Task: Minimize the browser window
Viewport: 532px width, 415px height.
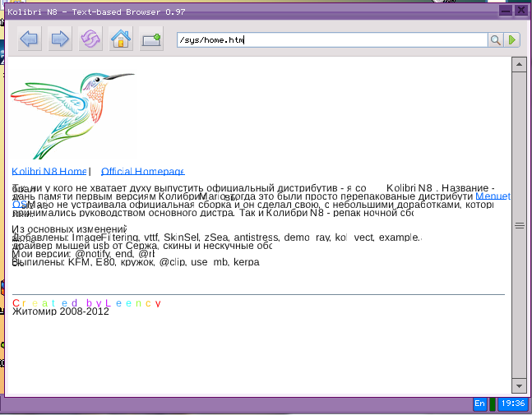Action: click(505, 11)
